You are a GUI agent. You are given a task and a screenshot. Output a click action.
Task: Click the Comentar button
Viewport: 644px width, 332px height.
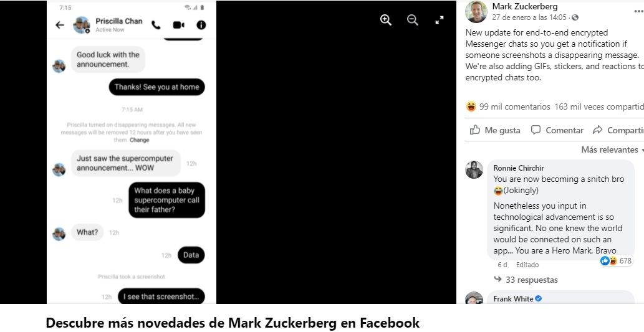[x=557, y=130]
